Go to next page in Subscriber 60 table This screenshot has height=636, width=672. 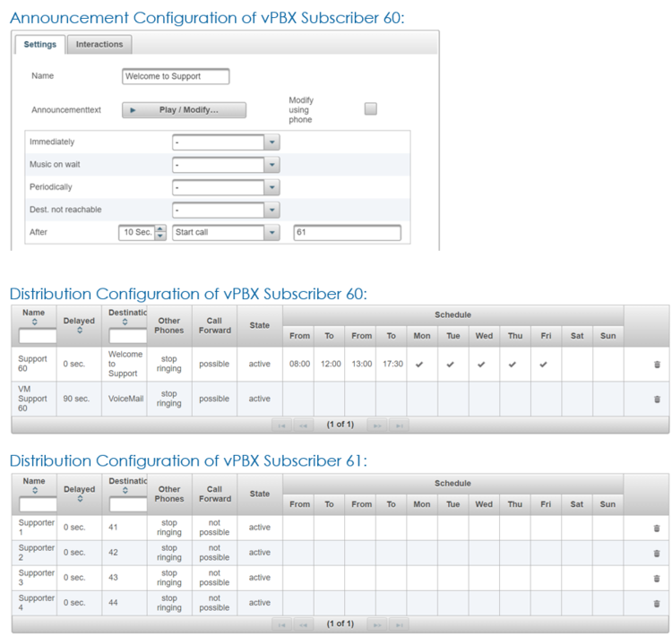pos(377,425)
